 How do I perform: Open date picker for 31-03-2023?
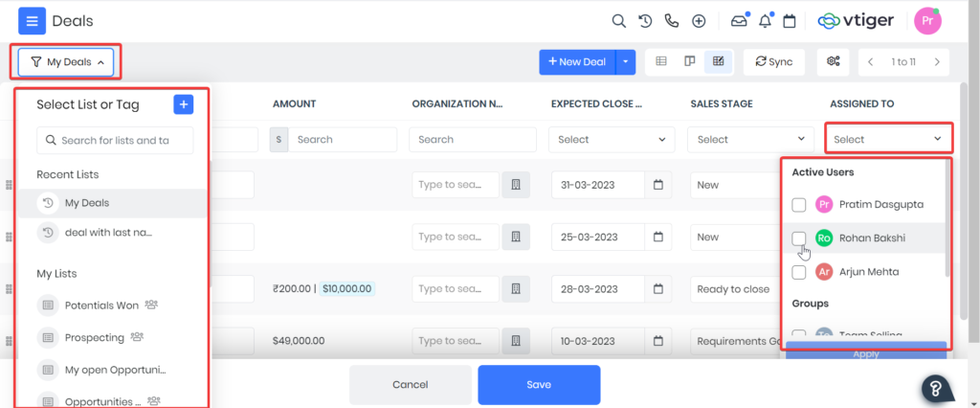point(658,185)
